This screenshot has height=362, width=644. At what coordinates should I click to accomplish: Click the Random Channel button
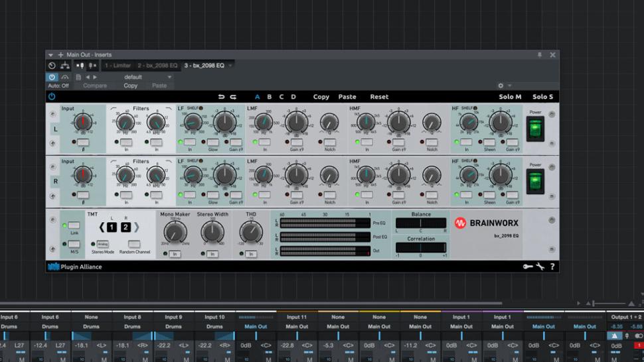click(134, 244)
